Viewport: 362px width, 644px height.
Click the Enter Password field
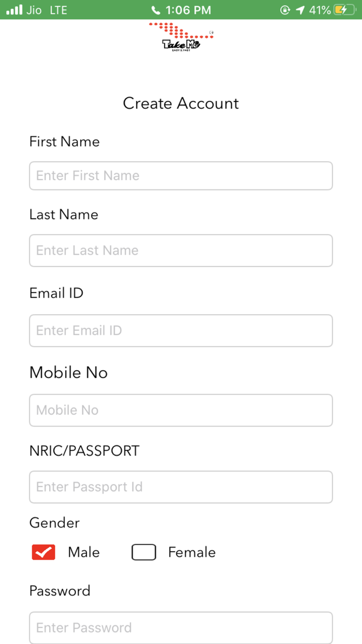[180, 627]
